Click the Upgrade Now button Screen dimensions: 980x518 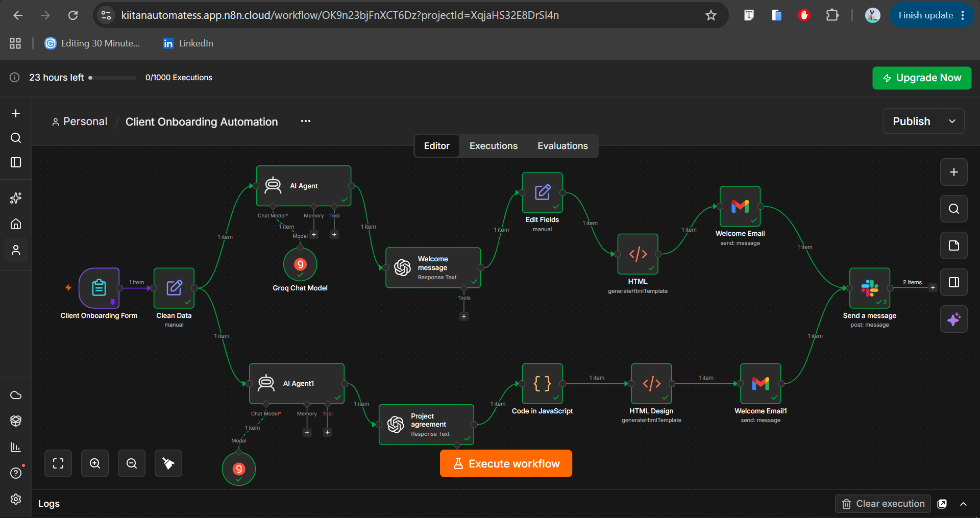point(922,78)
